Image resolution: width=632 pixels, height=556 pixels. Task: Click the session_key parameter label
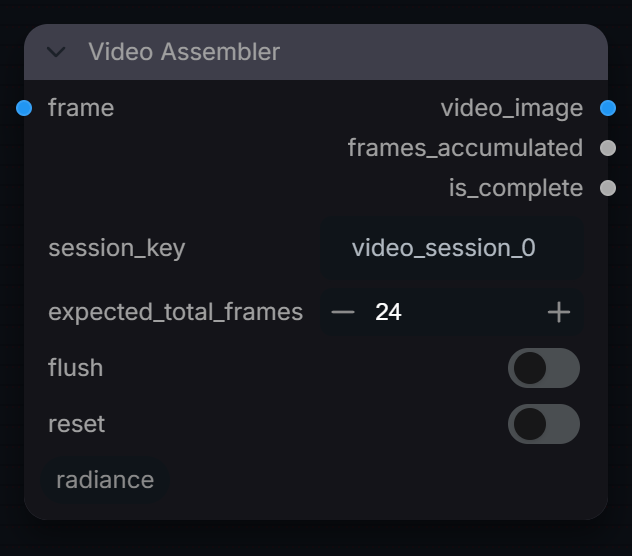pos(117,248)
